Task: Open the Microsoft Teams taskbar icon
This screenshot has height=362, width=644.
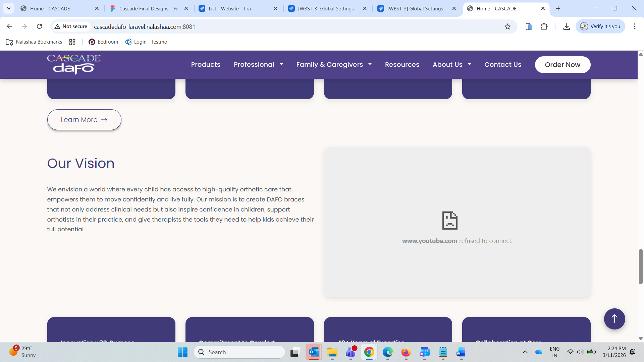Action: click(351, 352)
